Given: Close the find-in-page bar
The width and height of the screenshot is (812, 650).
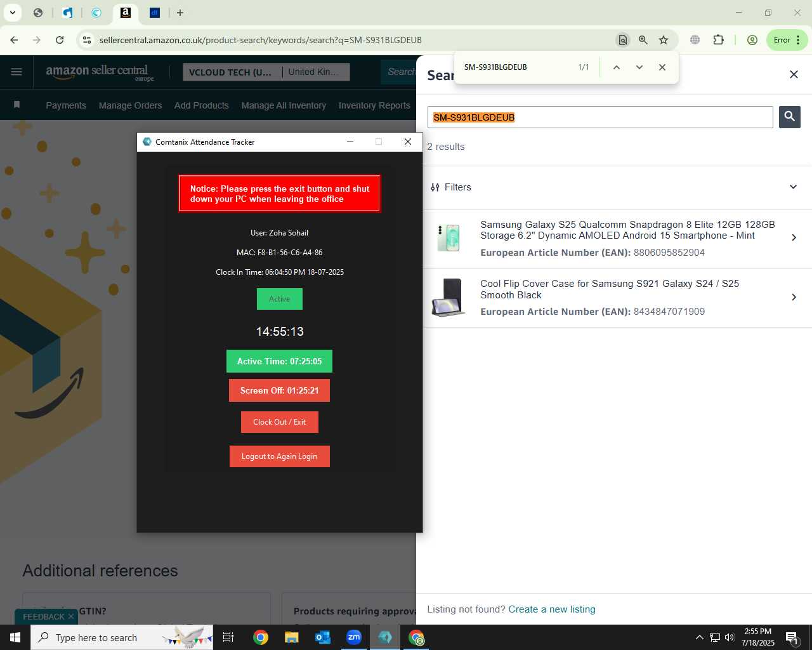Looking at the screenshot, I should pos(662,67).
